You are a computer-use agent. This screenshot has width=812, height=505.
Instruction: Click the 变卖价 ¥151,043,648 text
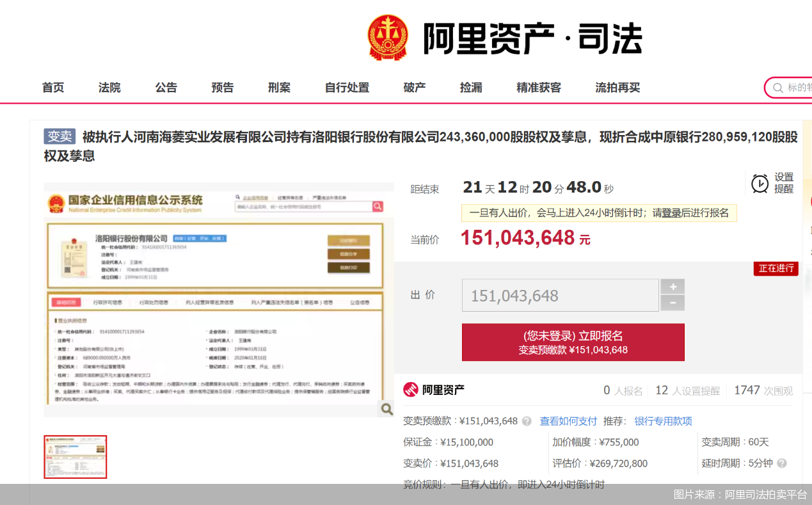(x=450, y=463)
